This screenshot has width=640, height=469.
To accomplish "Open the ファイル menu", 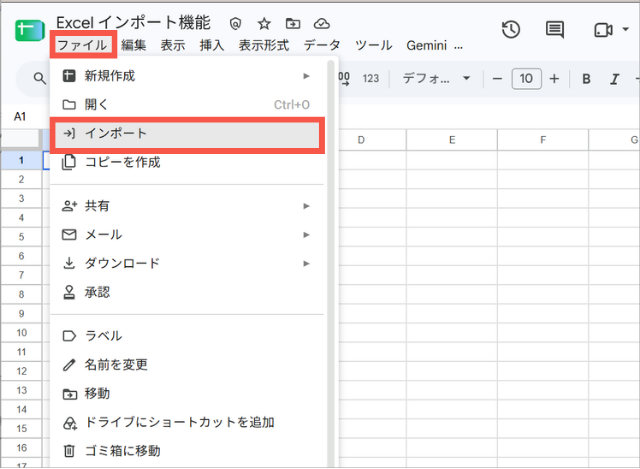I will point(82,45).
